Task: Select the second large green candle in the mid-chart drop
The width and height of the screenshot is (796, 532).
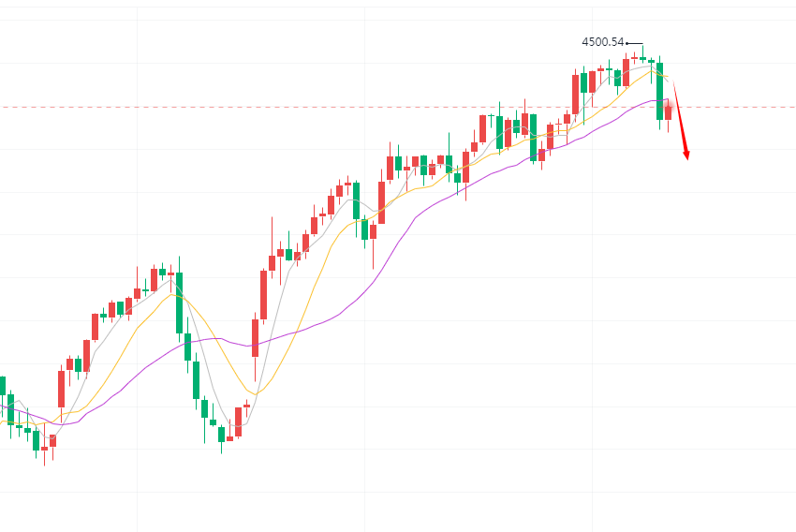Action: tap(197, 379)
